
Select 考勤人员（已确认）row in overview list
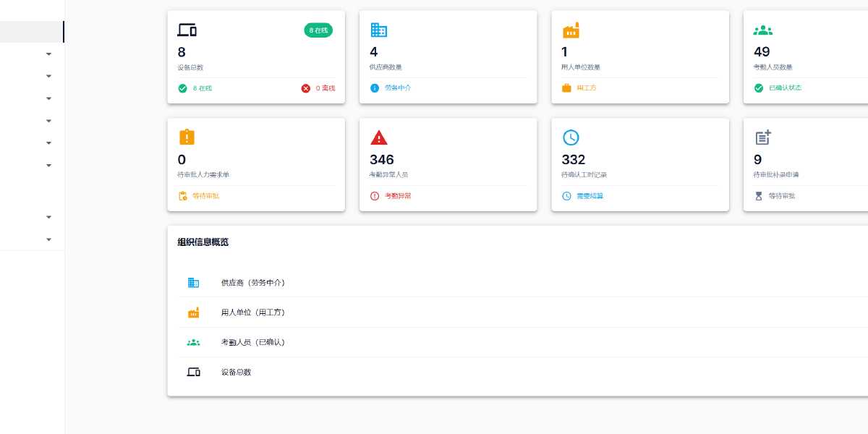252,342
